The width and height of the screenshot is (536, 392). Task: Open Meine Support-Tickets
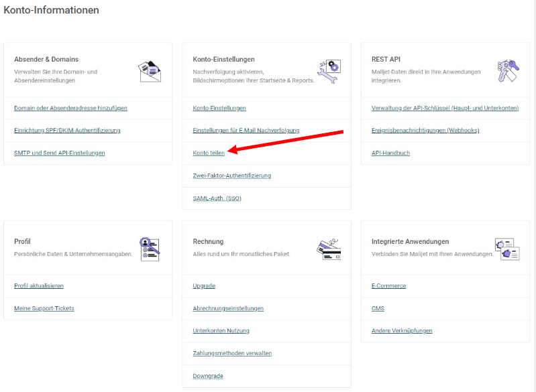[x=44, y=308]
